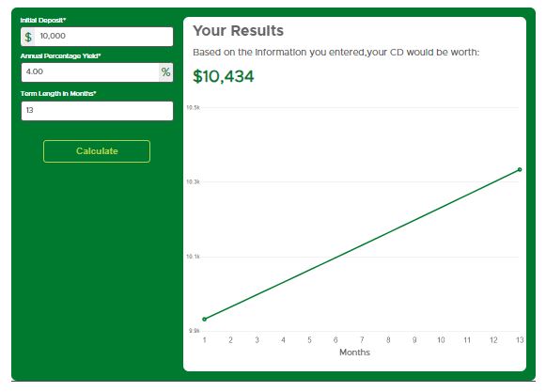Click the percent sign icon
The height and width of the screenshot is (392, 546).
(165, 72)
